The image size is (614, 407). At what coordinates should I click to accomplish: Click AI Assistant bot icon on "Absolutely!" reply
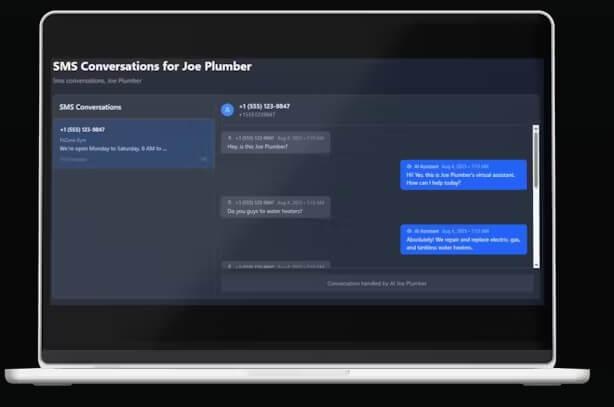tap(409, 231)
